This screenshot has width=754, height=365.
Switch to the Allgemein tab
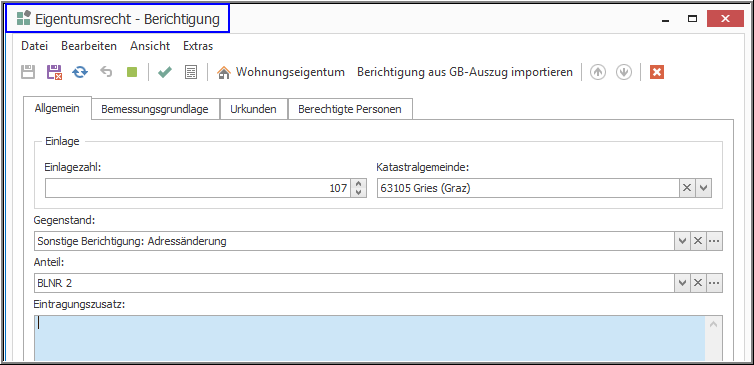pyautogui.click(x=57, y=109)
